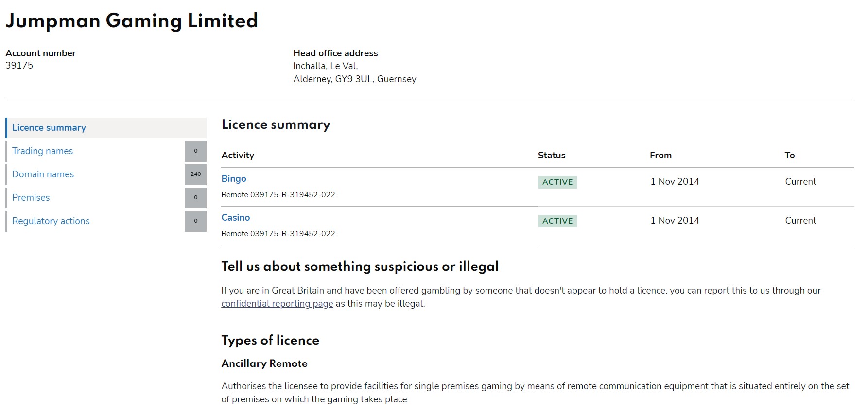Screen dimensions: 868x415
Task: Select the Casino licence number Remote 039175-R-319452-022
Action: pyautogui.click(x=278, y=234)
